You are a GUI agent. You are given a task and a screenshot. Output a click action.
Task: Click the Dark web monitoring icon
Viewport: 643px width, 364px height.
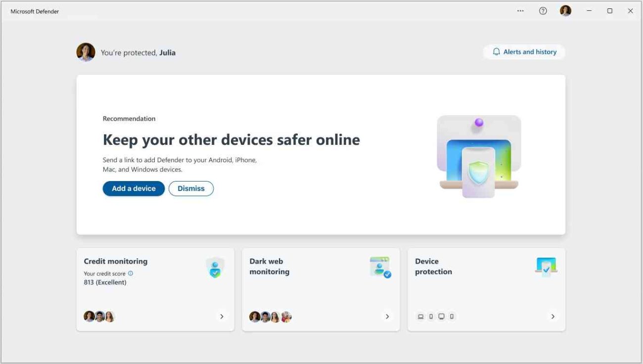click(380, 267)
